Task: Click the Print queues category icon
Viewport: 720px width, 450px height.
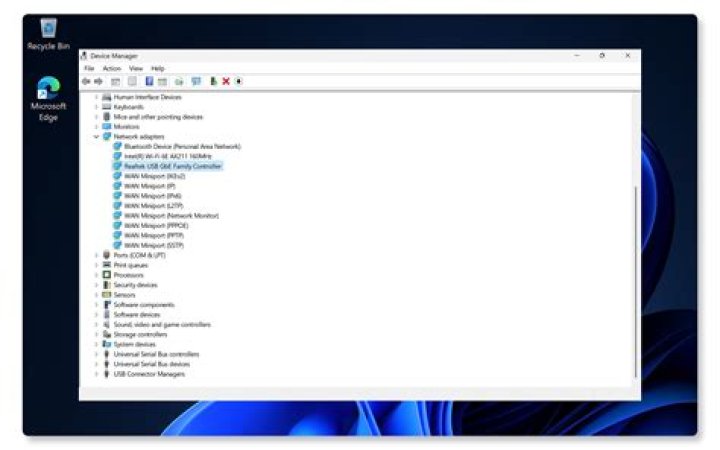Action: click(107, 265)
